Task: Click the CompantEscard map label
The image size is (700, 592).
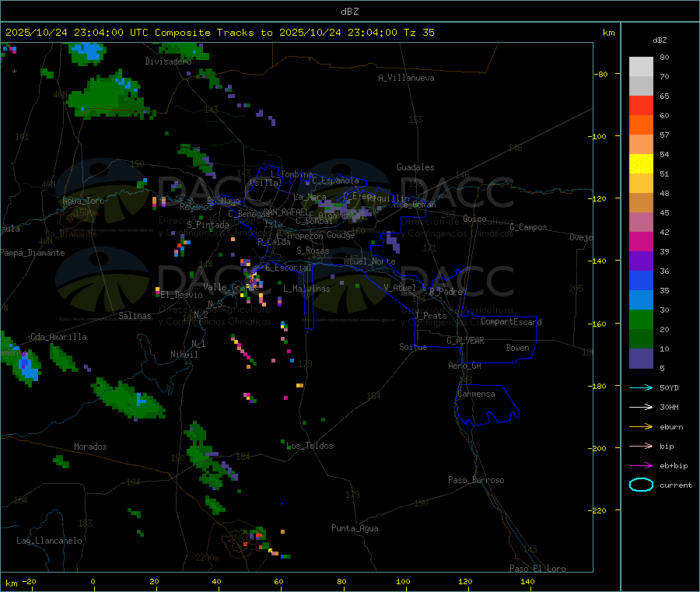Action: tap(512, 321)
